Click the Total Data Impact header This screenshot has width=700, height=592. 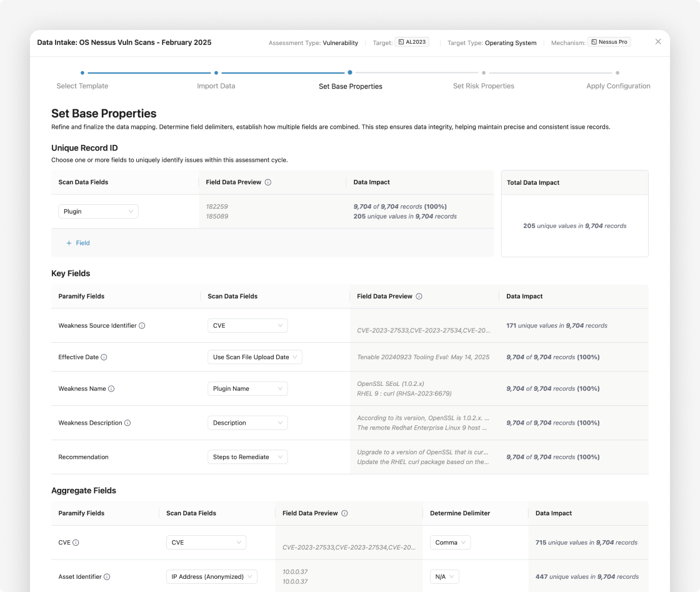click(x=533, y=182)
